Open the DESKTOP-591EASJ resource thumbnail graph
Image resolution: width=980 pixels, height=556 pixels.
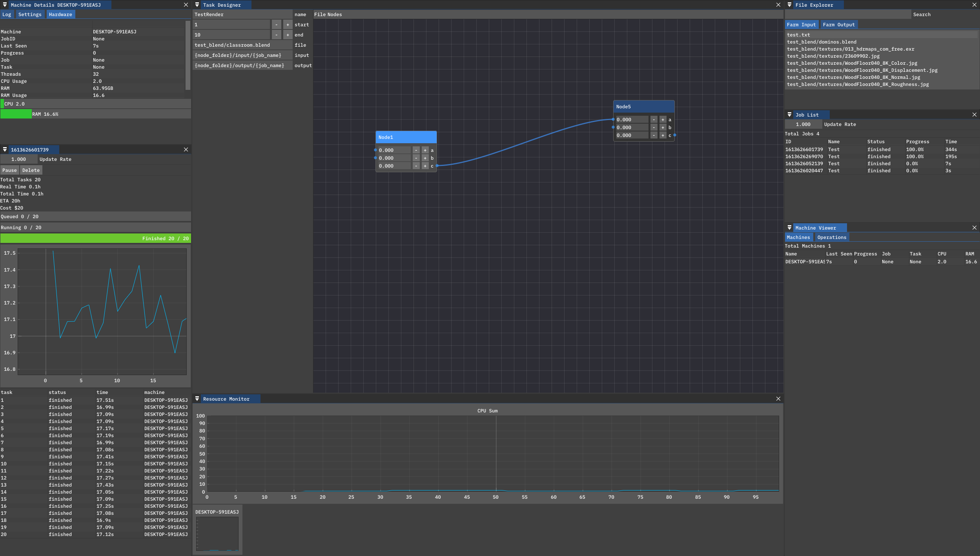[x=217, y=533]
